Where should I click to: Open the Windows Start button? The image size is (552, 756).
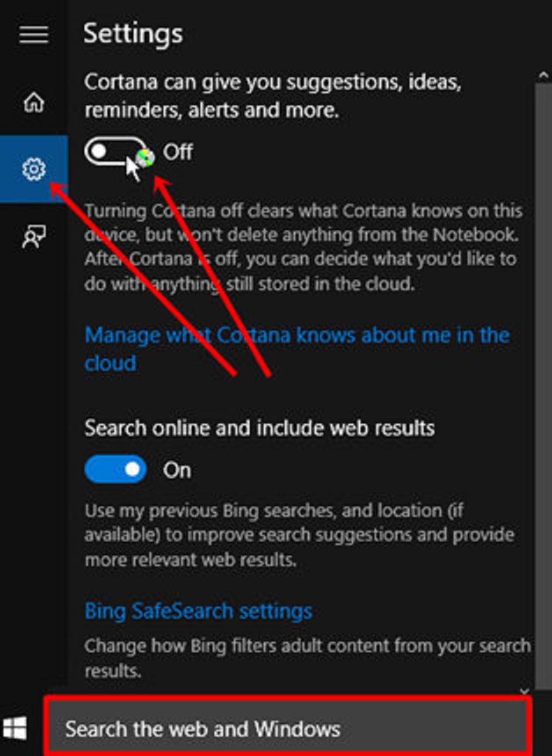(15, 729)
